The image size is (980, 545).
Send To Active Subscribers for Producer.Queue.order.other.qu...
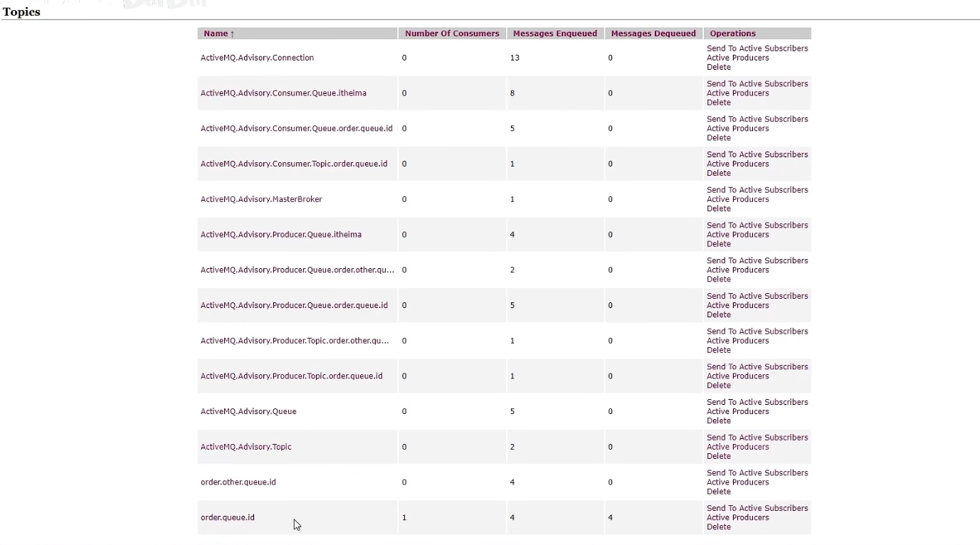pyautogui.click(x=757, y=261)
